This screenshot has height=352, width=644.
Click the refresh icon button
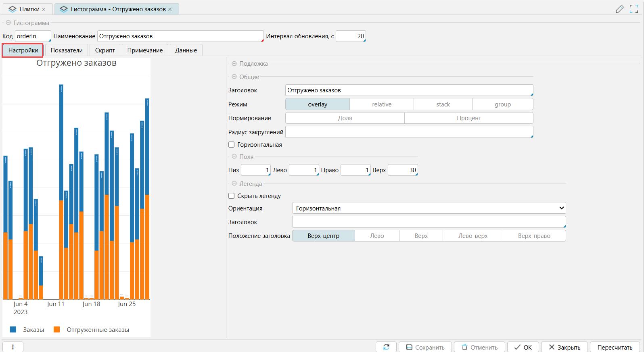386,347
